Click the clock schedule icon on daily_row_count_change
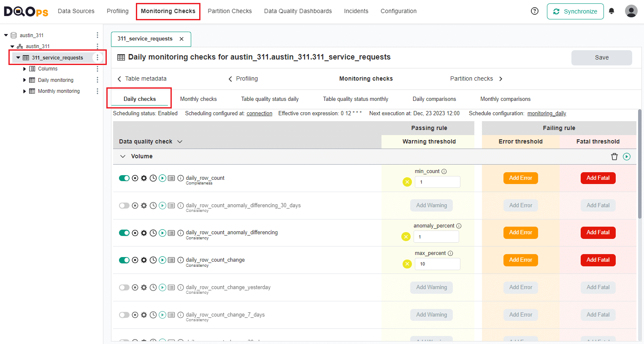644x344 pixels. (x=153, y=260)
